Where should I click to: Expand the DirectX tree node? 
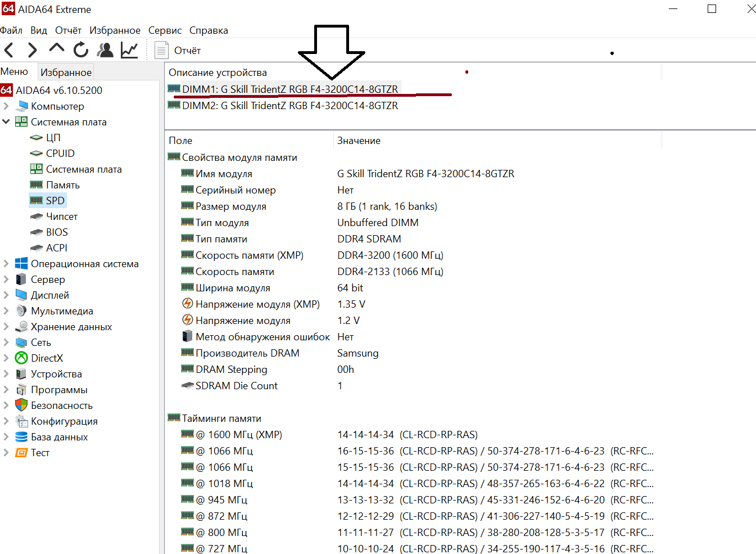[x=6, y=358]
